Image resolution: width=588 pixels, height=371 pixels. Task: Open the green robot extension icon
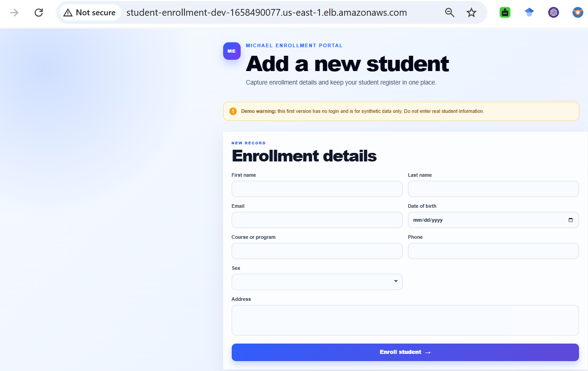click(505, 13)
